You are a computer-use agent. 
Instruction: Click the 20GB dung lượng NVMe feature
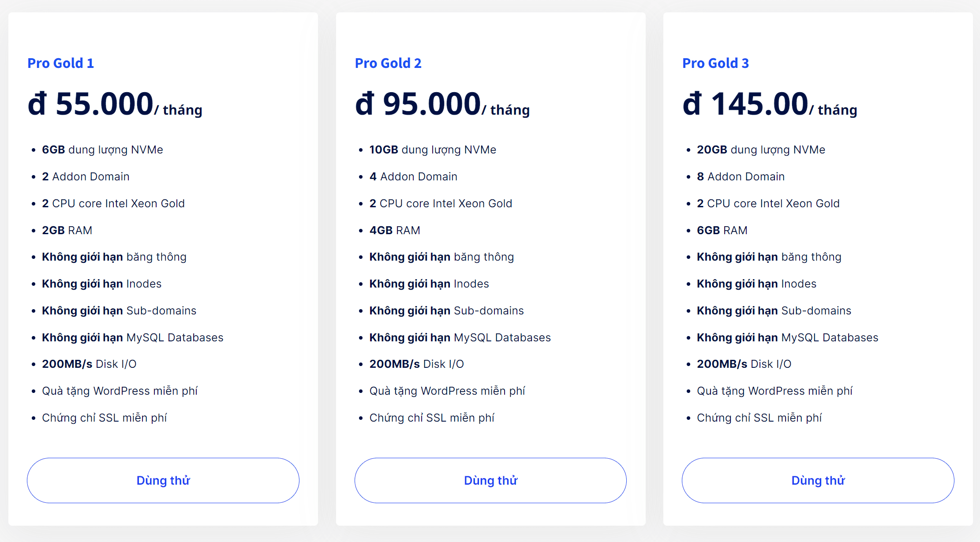pos(761,150)
